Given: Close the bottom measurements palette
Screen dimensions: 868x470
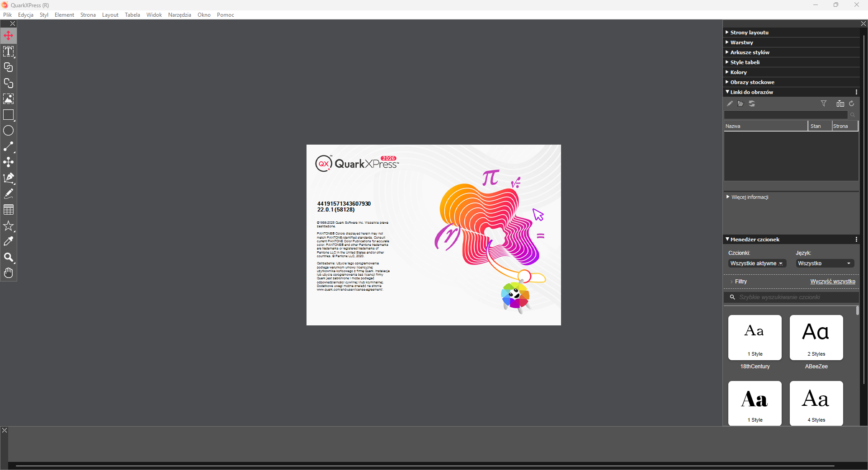Looking at the screenshot, I should 5,430.
